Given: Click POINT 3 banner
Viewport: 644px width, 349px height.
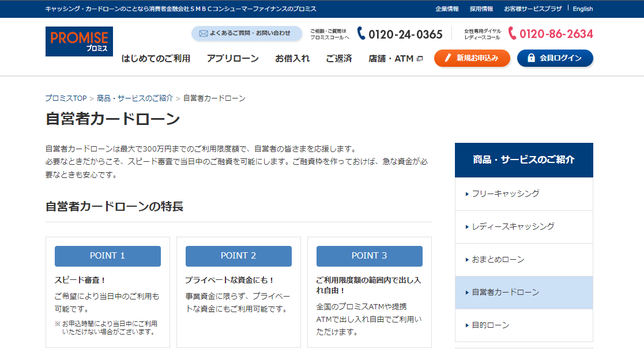Looking at the screenshot, I should (369, 256).
